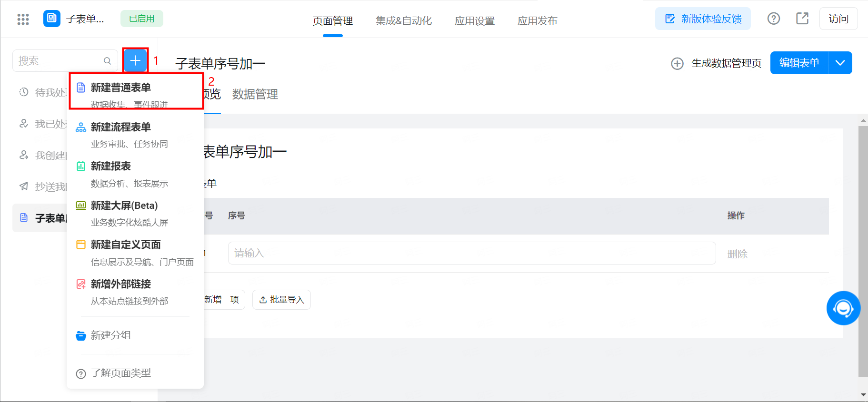Image resolution: width=868 pixels, height=402 pixels.
Task: Click the 批量导入 button
Action: pyautogui.click(x=281, y=300)
